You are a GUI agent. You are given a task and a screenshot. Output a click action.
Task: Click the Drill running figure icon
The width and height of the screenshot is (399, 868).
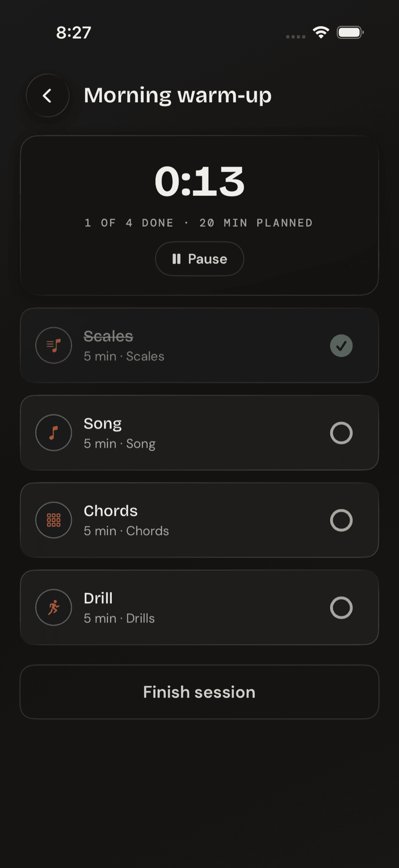54,608
